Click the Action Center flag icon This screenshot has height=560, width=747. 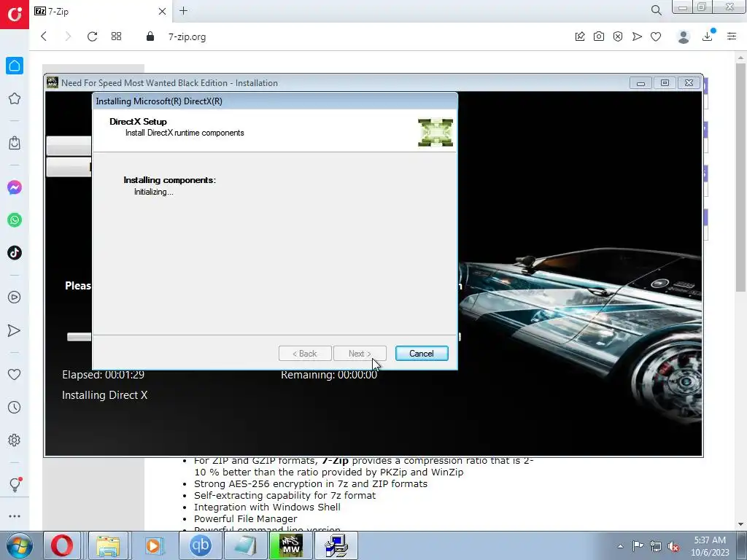pyautogui.click(x=638, y=546)
